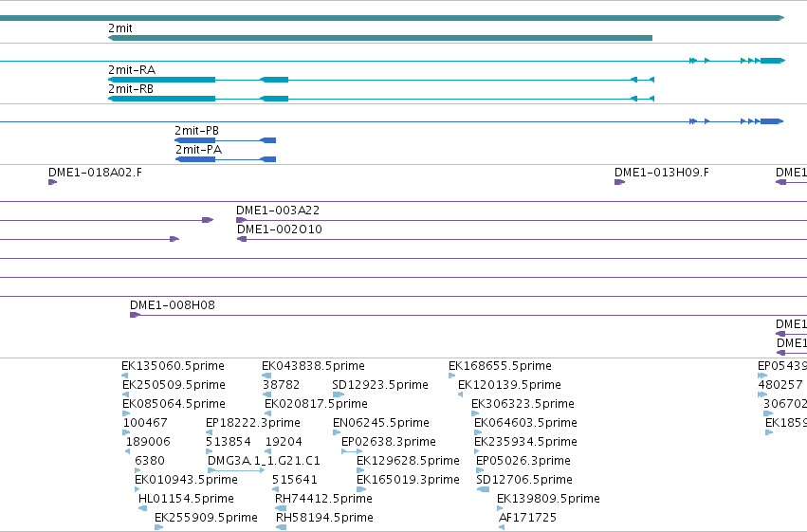Click the EN06245.5prime EST label
The width and height of the screenshot is (807, 532).
381,423
